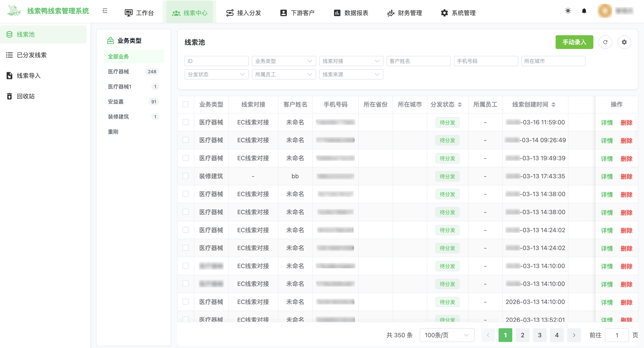Open notifications bell icon

click(x=584, y=11)
